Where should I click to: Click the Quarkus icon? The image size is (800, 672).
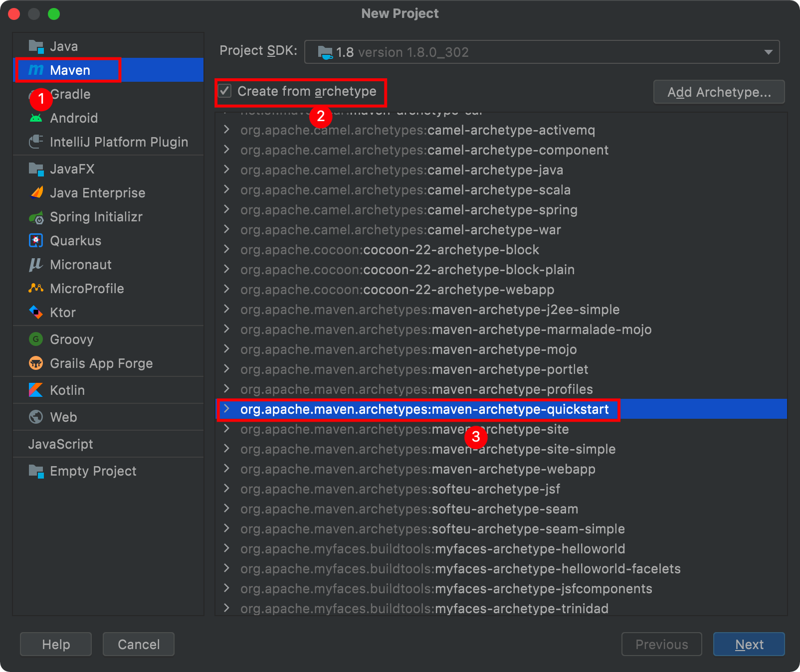(36, 241)
